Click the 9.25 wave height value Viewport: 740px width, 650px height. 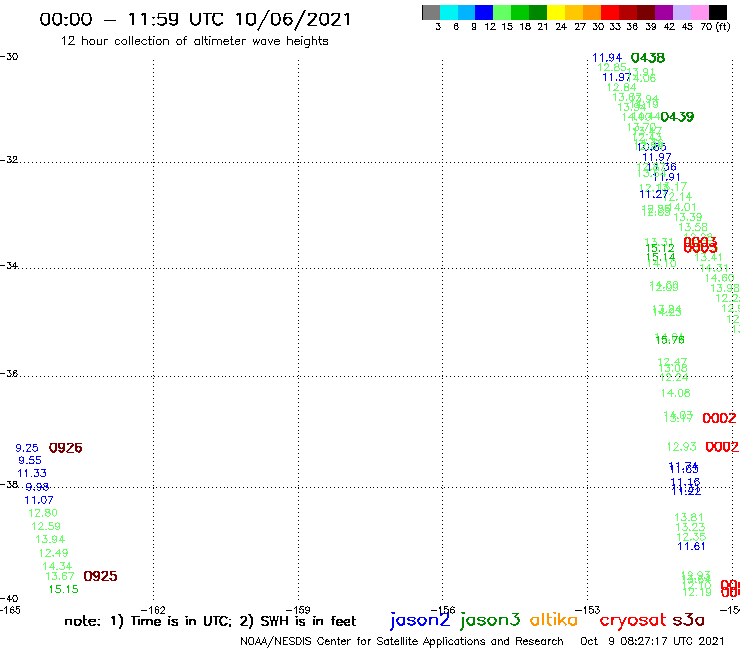click(27, 448)
